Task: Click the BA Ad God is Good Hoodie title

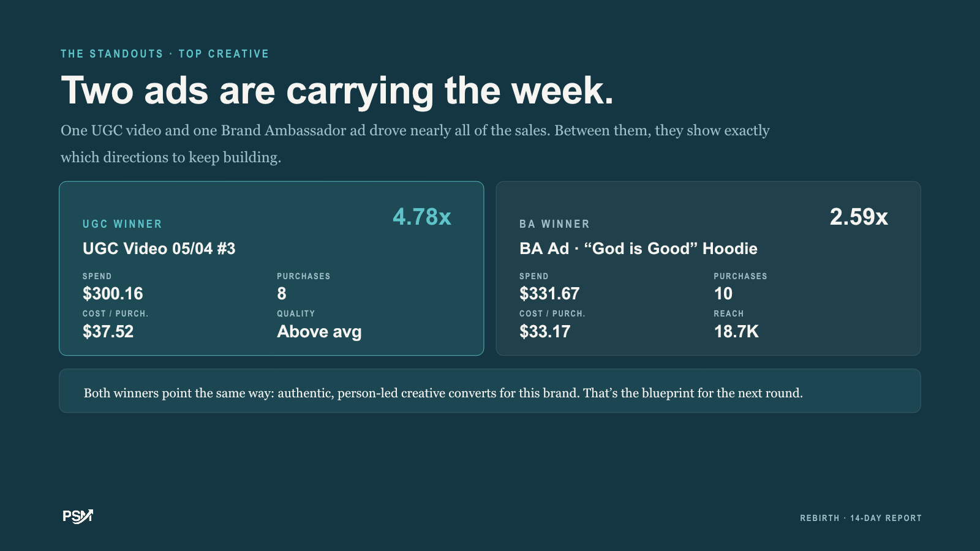Action: [x=638, y=249]
